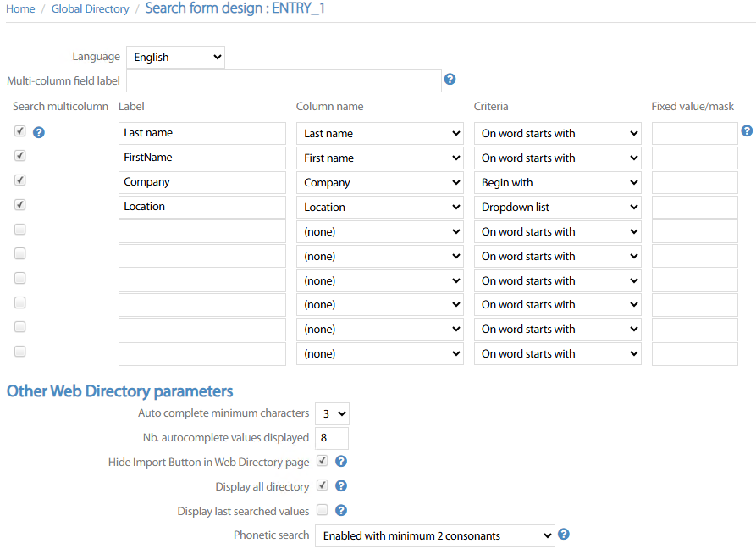Click help icon next to Phonetic search
The width and height of the screenshot is (756, 549).
564,535
